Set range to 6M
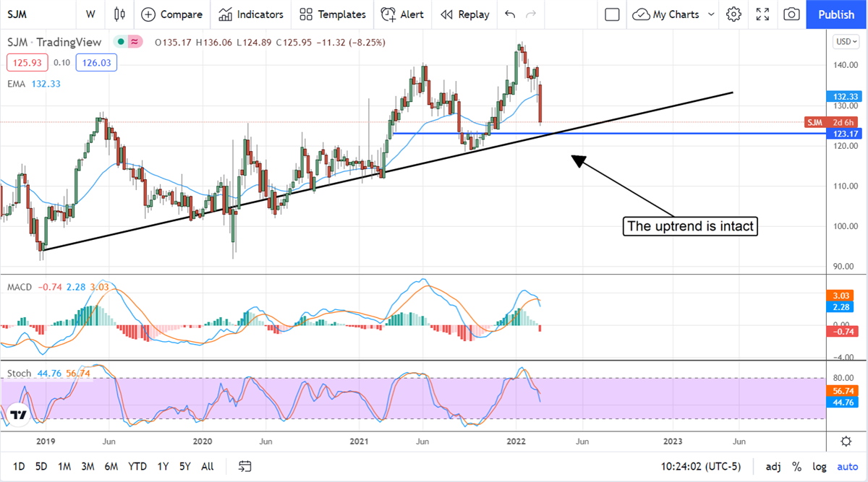This screenshot has width=868, height=482. [x=111, y=466]
